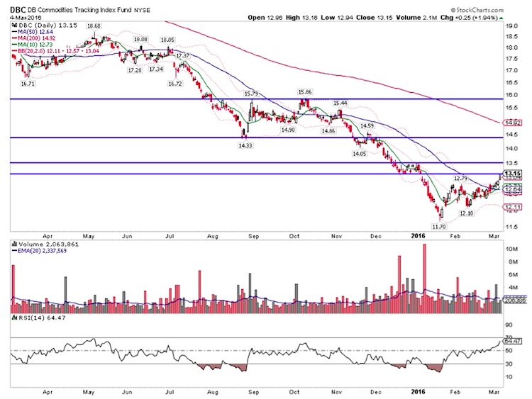Screen dimensions: 532x399
Task: Click the 14.05 price annotation
Action: (x=359, y=154)
